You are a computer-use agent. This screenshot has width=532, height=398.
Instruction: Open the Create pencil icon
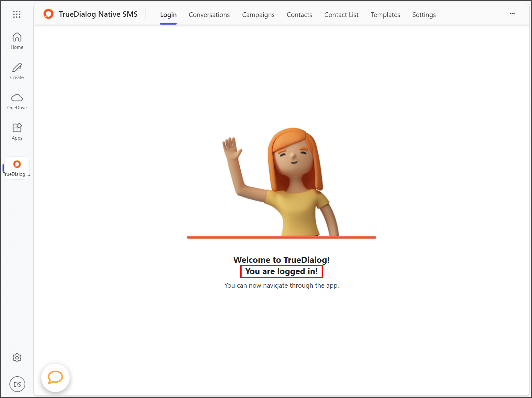pyautogui.click(x=17, y=71)
